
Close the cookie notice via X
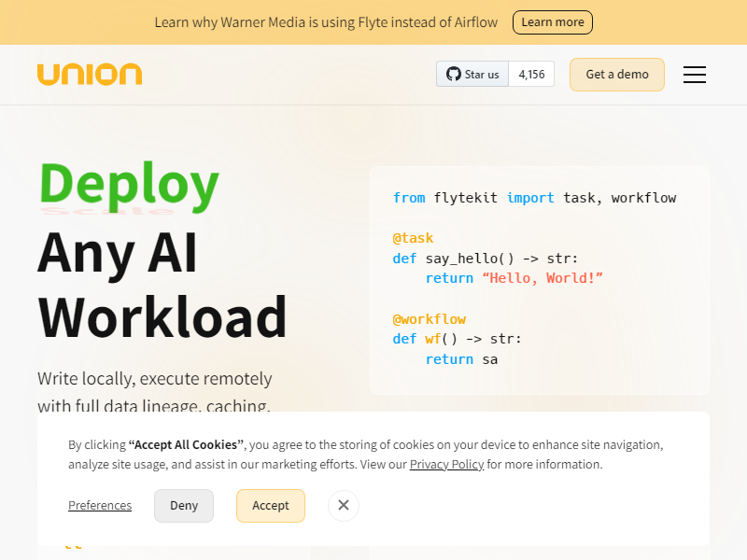(x=343, y=505)
